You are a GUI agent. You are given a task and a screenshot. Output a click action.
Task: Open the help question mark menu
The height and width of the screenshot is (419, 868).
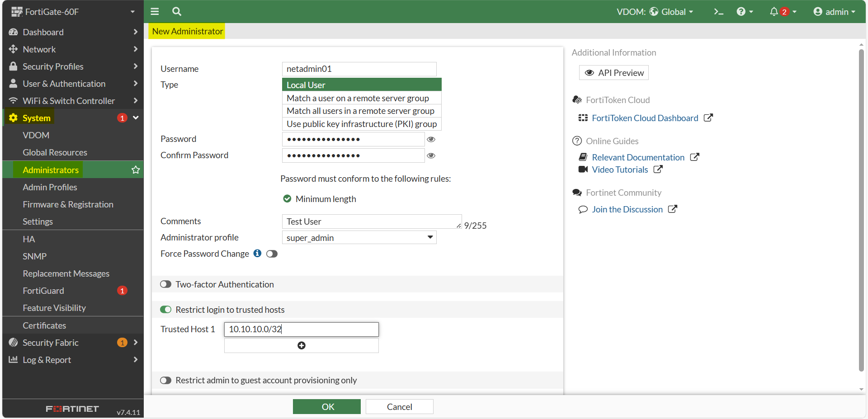(745, 12)
